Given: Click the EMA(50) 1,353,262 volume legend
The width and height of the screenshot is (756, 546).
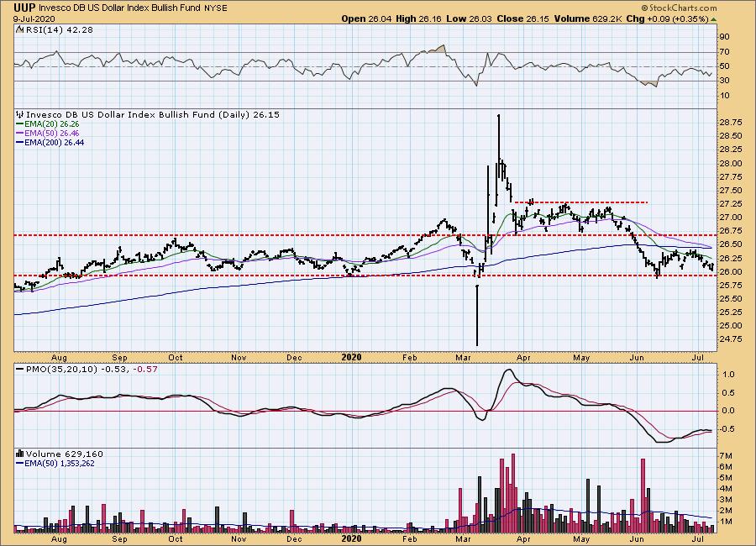Looking at the screenshot, I should click(x=55, y=463).
